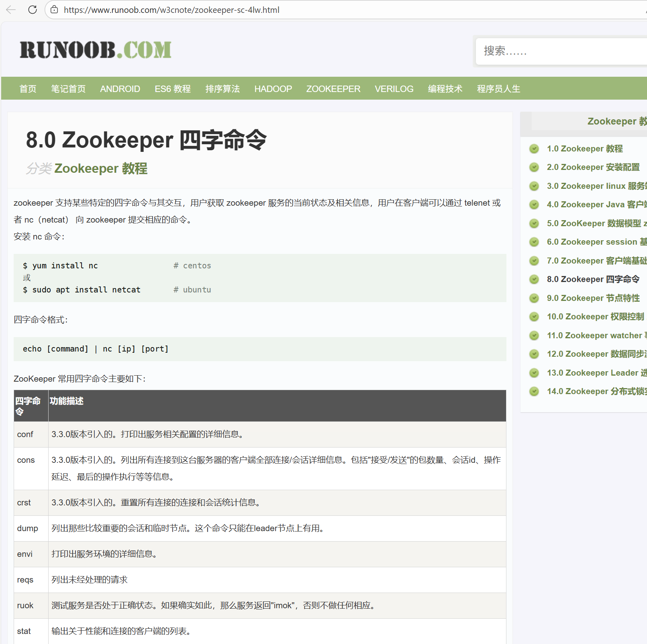Open 首页 in the green nav bar

coord(28,89)
